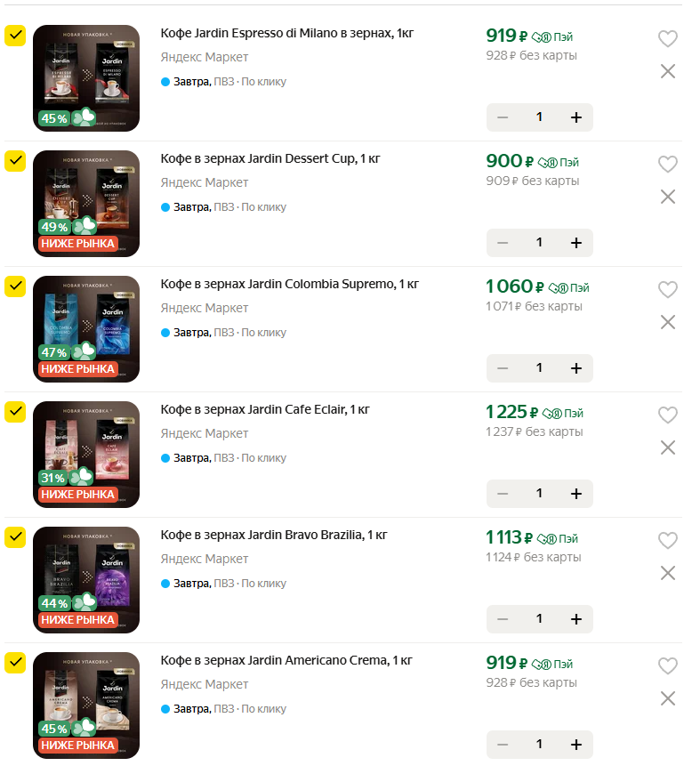Click Bravo Brazilia product thumbnail image
The height and width of the screenshot is (774, 700).
pyautogui.click(x=86, y=580)
